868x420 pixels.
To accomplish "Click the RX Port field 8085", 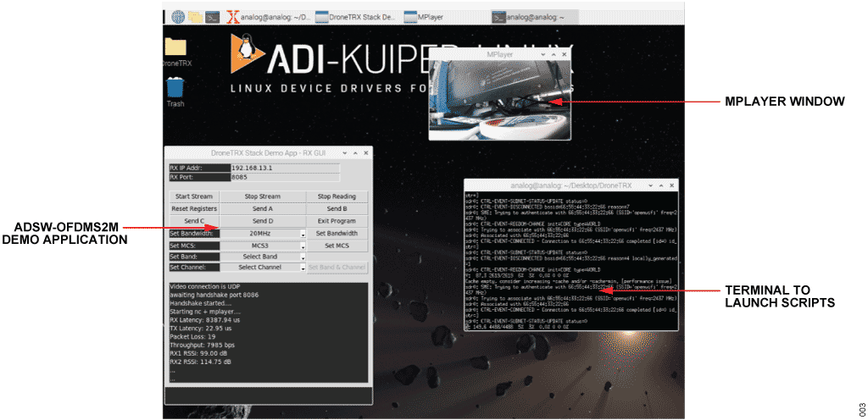I will point(284,177).
